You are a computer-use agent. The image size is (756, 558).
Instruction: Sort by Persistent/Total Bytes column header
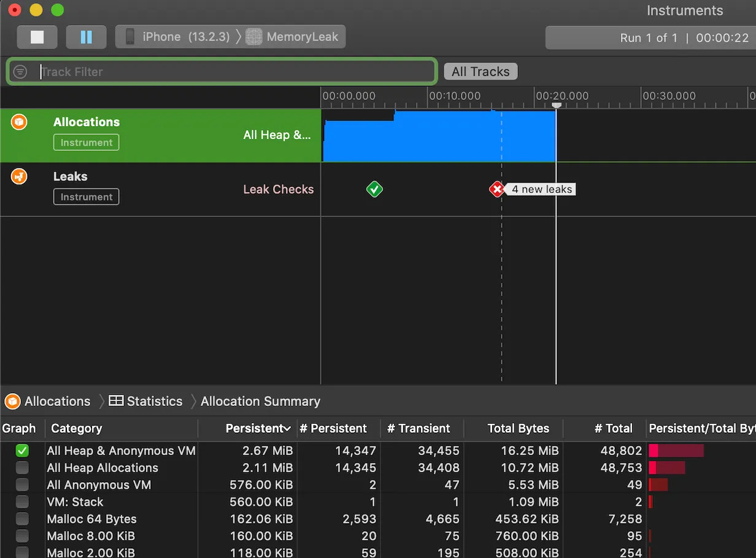(702, 428)
